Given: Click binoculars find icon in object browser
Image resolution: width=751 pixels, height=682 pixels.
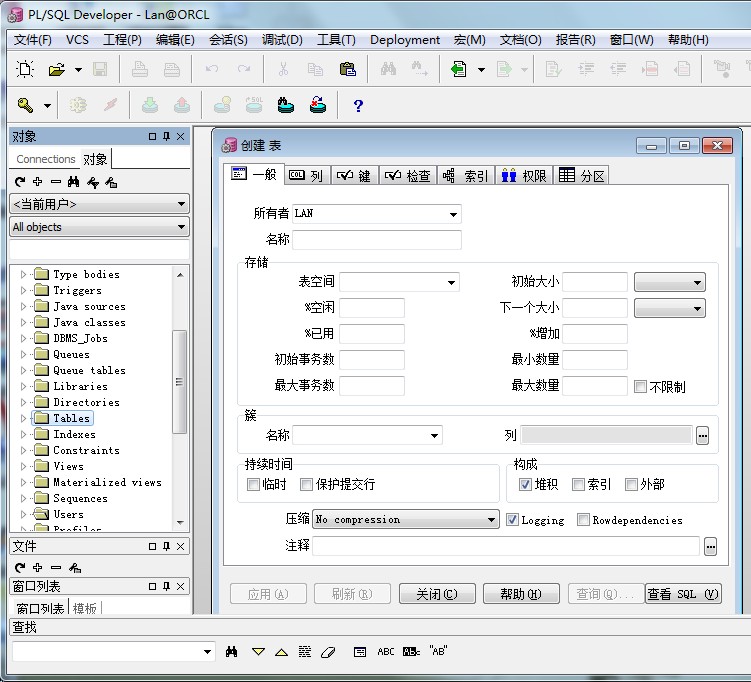Looking at the screenshot, I should coord(73,182).
